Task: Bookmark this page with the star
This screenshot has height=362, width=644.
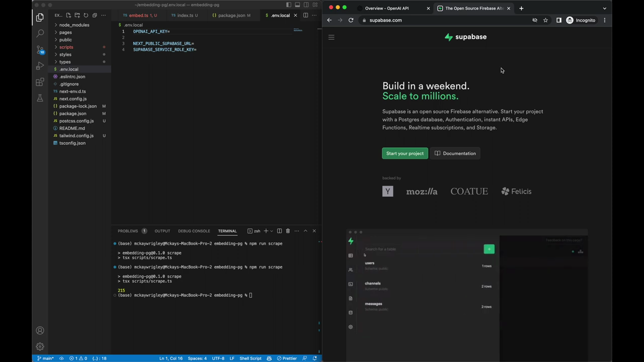Action: pyautogui.click(x=545, y=20)
